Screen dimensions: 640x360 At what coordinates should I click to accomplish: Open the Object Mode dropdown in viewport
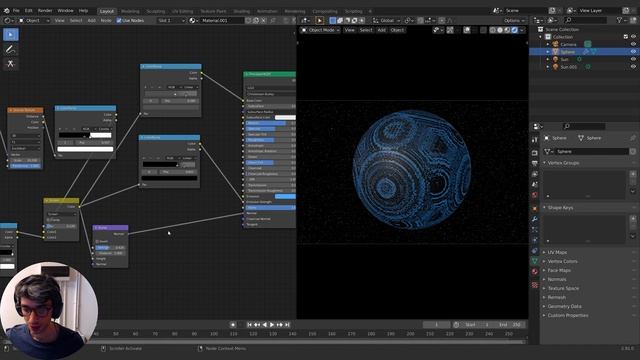321,30
